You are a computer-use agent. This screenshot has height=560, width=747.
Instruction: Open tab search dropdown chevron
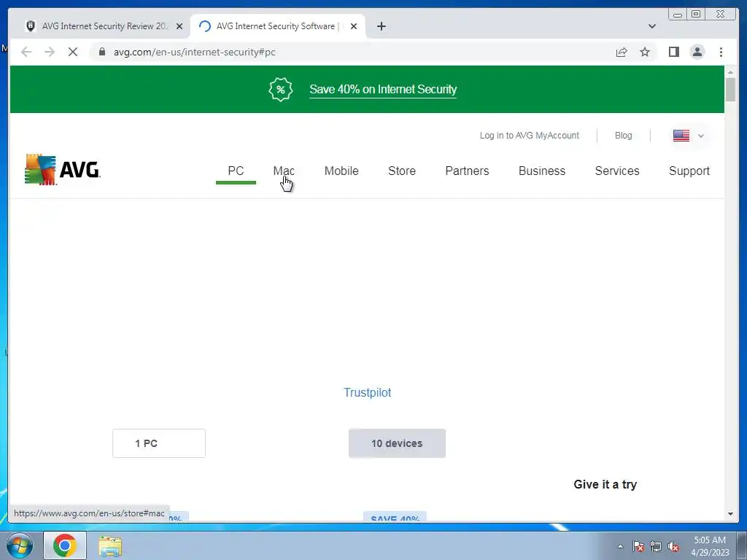(x=651, y=26)
